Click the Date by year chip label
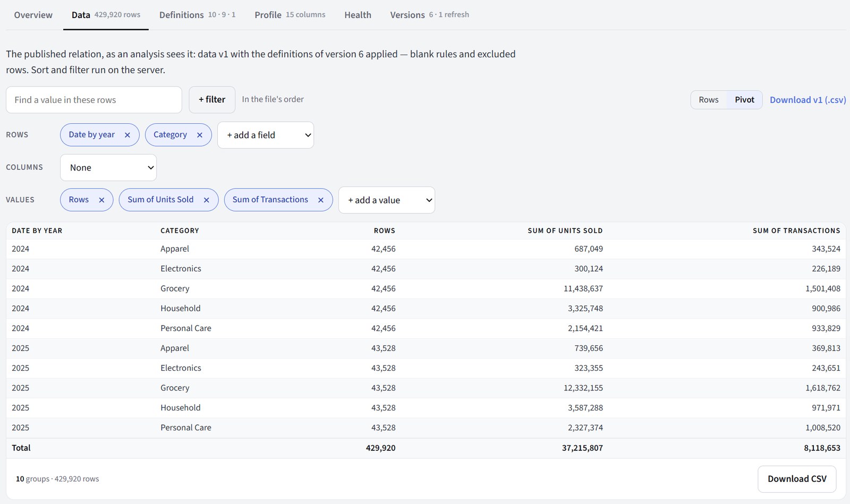Viewport: 850px width, 504px height. (x=91, y=135)
